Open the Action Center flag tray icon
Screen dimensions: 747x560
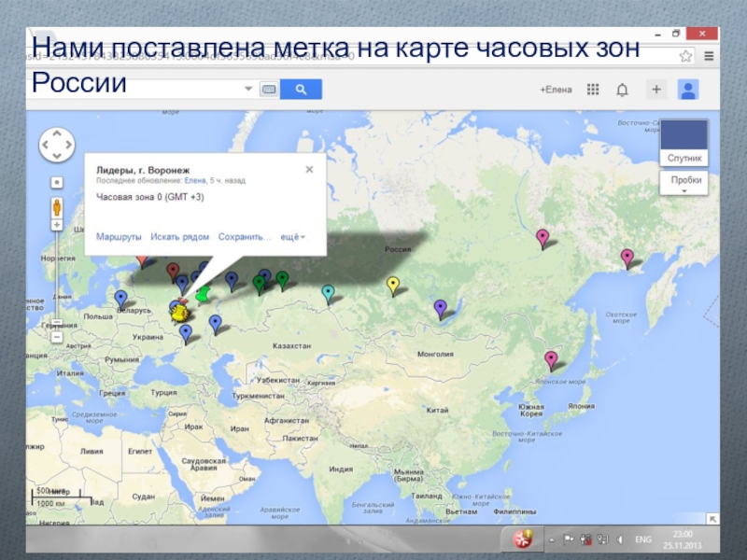coord(569,539)
